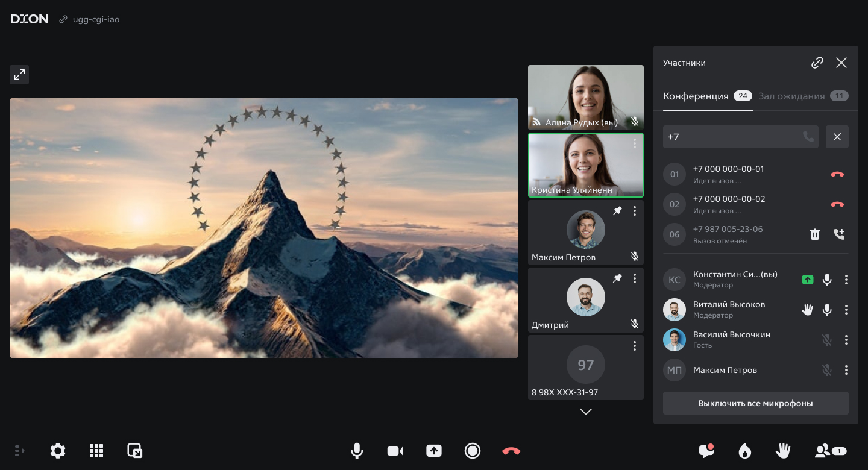This screenshot has width=868, height=470.
Task: Send a reaction with flame icon
Action: (745, 451)
